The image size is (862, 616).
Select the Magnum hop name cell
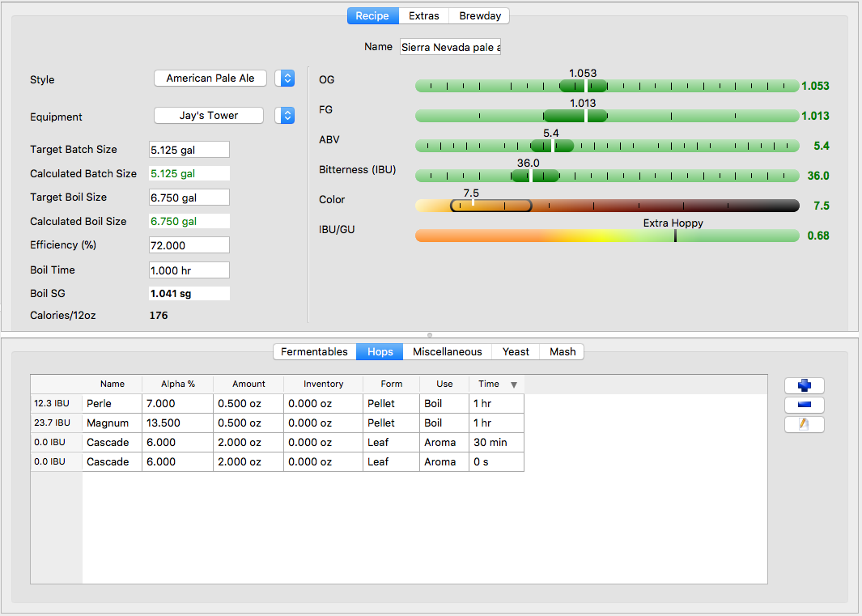tap(112, 423)
